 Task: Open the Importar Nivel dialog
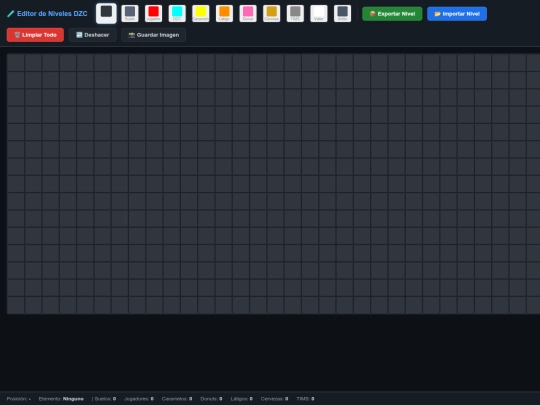(x=457, y=14)
